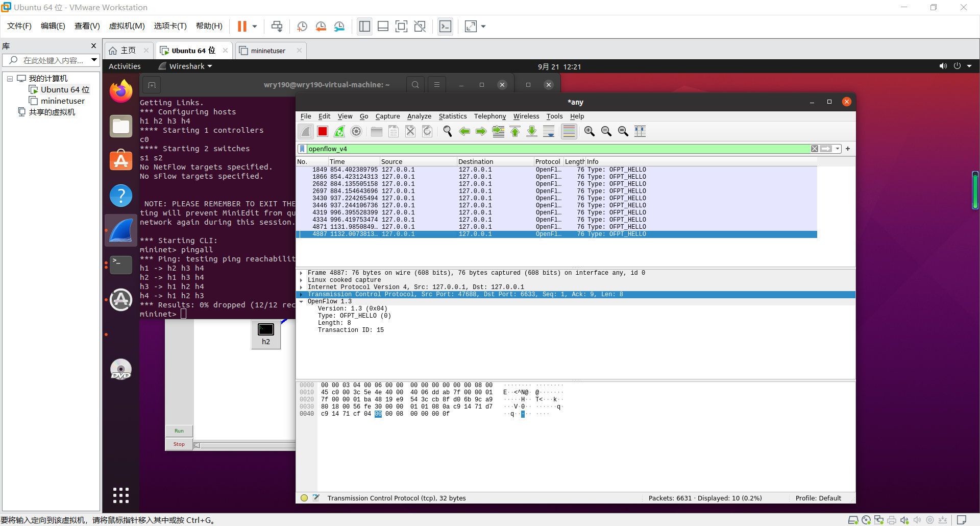980x526 pixels.
Task: Stop the running packet capture
Action: (323, 132)
